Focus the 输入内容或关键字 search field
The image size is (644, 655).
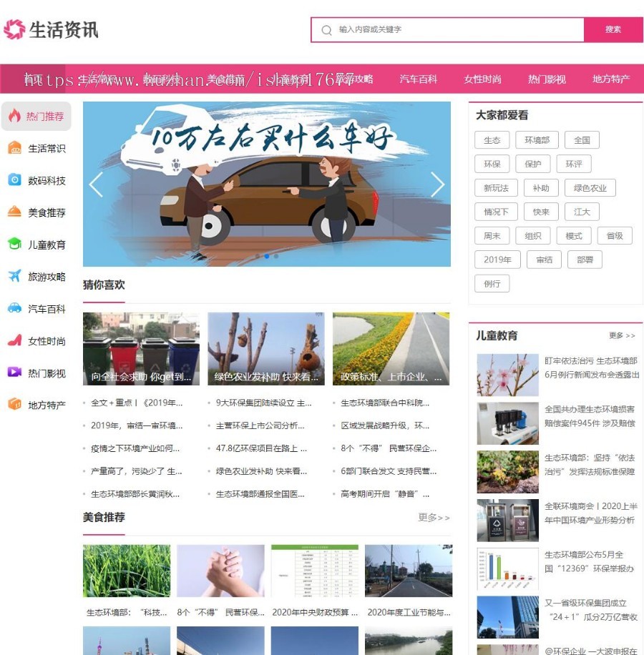(448, 29)
